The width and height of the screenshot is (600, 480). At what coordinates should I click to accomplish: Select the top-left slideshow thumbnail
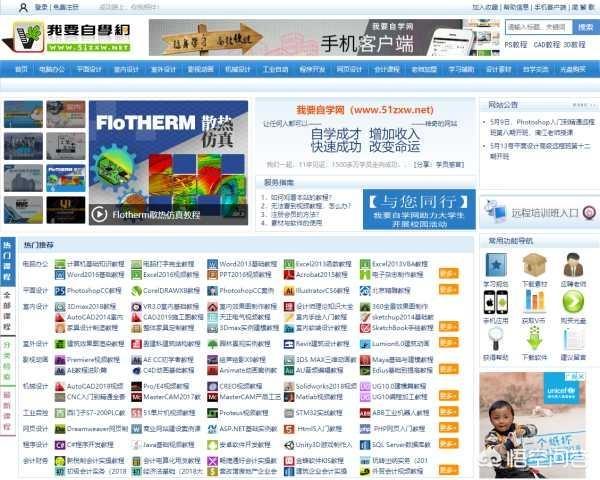click(23, 114)
